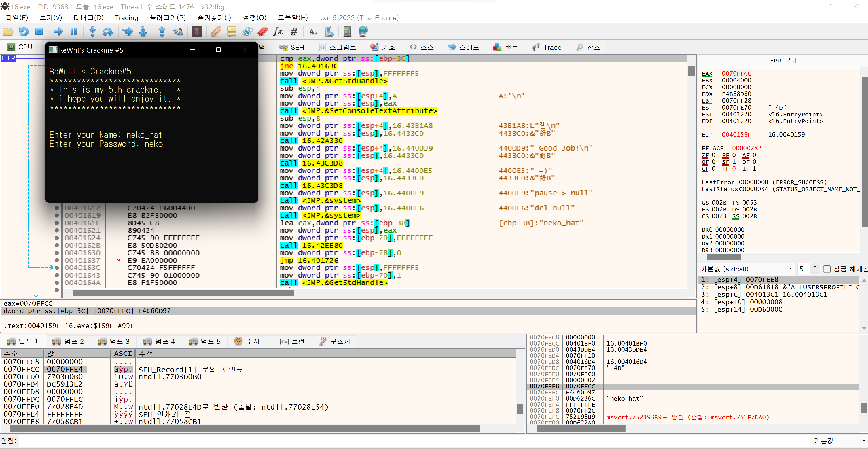Open the Trace tab

pos(547,47)
